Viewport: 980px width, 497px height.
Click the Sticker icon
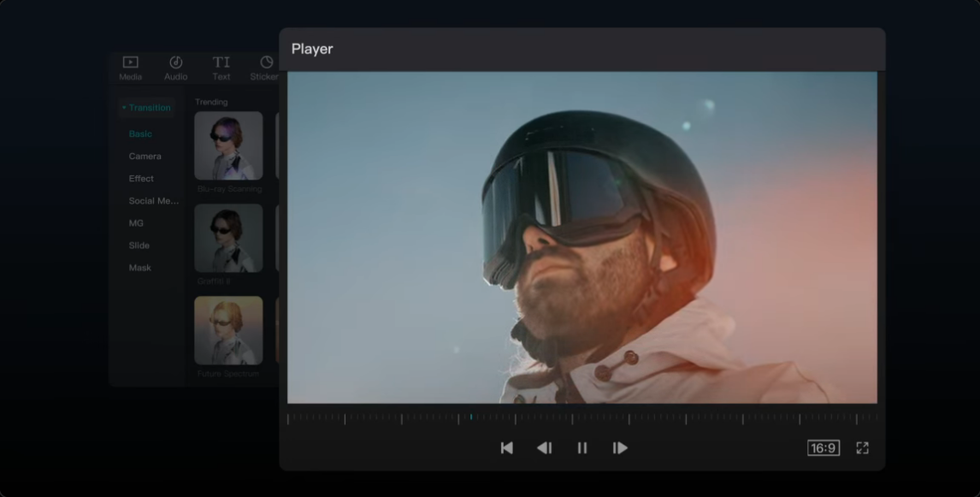[x=264, y=68]
